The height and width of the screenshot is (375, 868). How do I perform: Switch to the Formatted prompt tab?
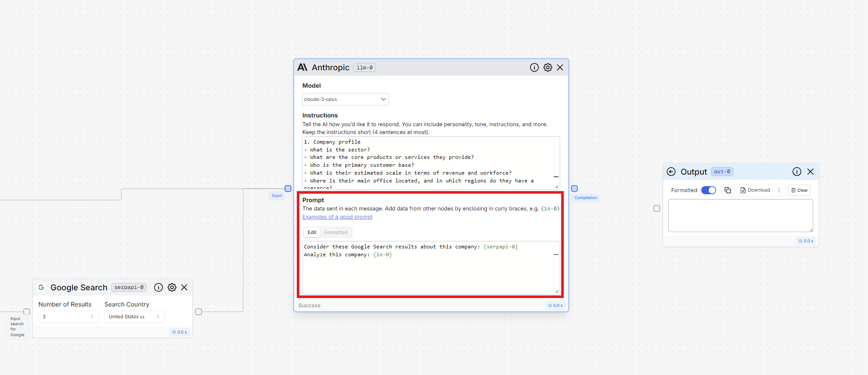click(336, 232)
